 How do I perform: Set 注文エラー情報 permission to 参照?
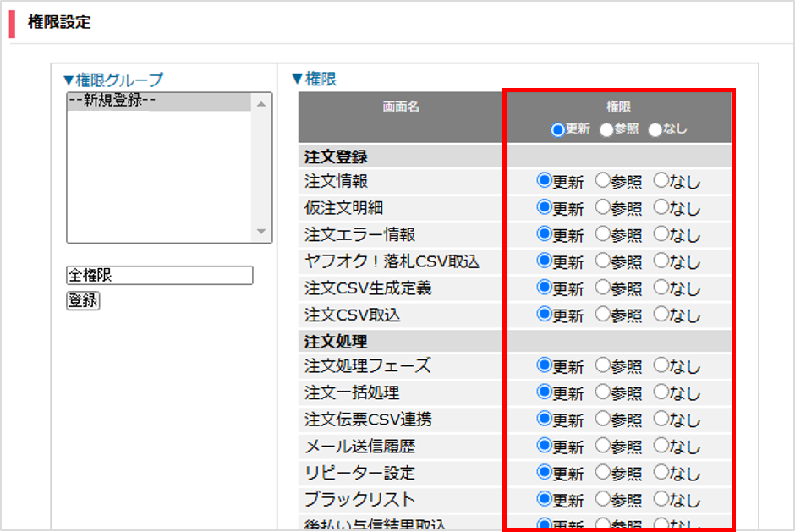click(602, 233)
